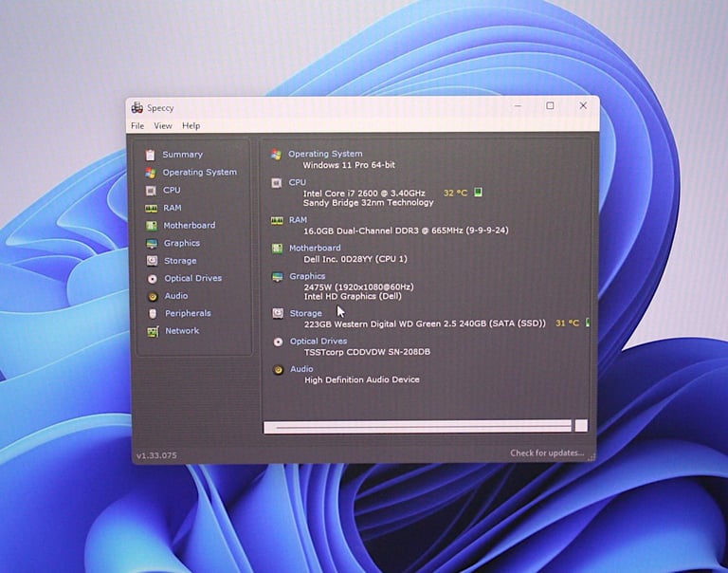The image size is (728, 573).
Task: Click the Audio icon in summary pane
Action: (278, 370)
